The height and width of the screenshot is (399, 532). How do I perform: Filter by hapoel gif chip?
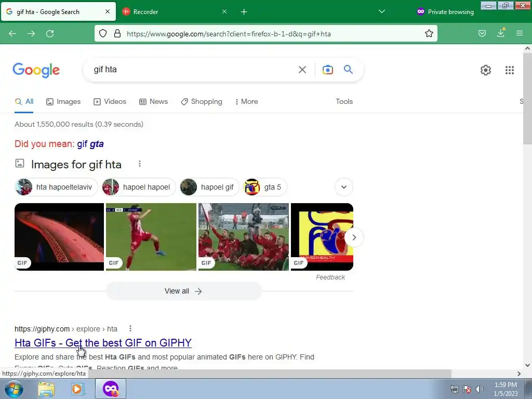(x=209, y=187)
